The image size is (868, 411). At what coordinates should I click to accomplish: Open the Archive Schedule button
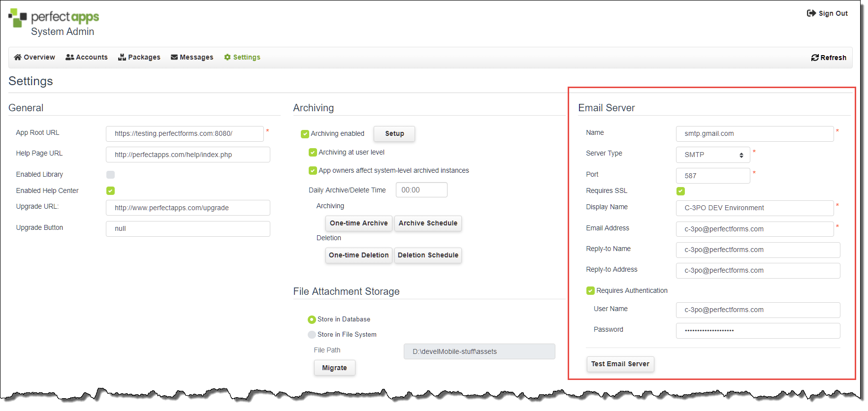tap(428, 223)
